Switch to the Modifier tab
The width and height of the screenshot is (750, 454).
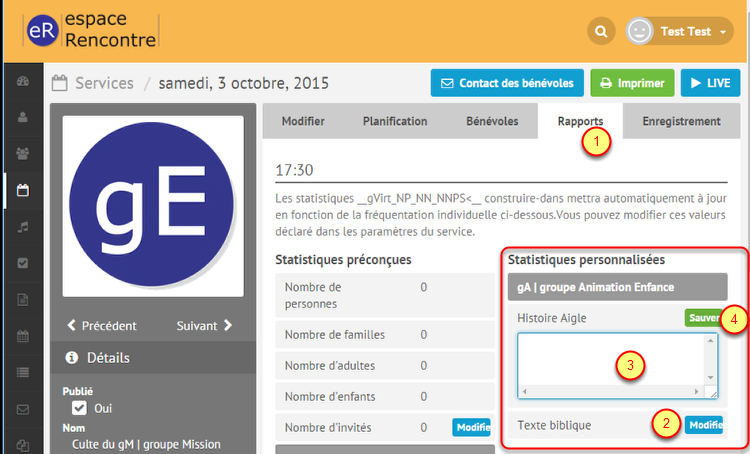(x=303, y=122)
